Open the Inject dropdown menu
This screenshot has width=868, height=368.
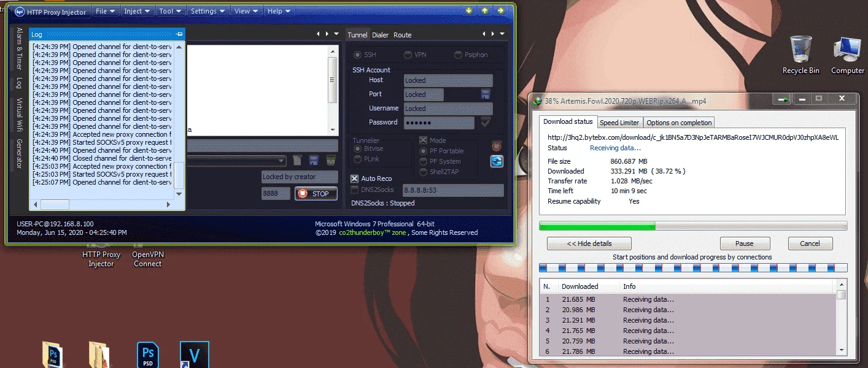(137, 11)
